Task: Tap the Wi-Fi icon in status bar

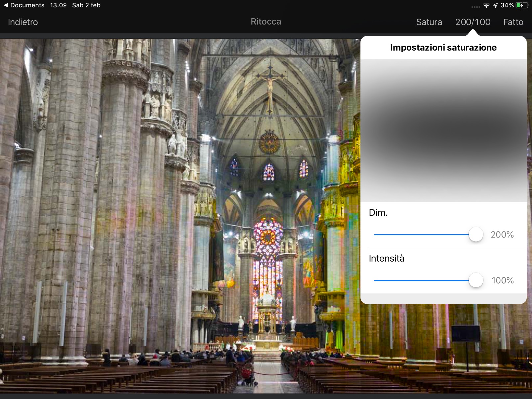Action: (486, 5)
